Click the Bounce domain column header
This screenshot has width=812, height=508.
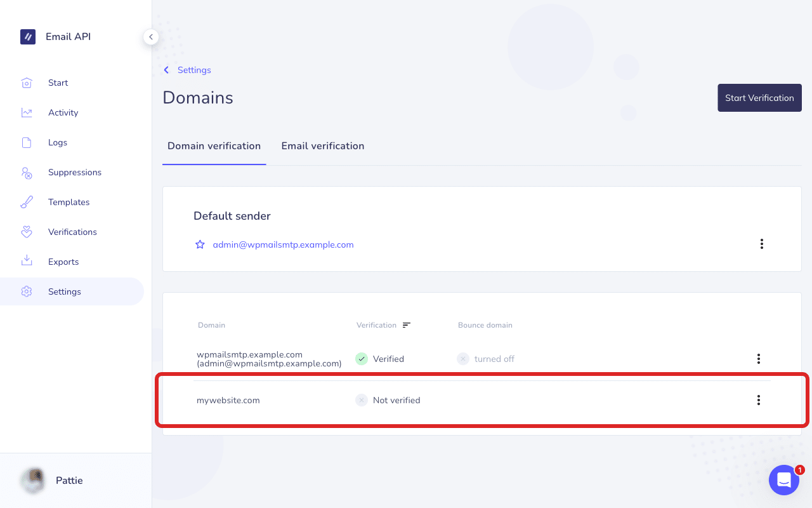(485, 325)
